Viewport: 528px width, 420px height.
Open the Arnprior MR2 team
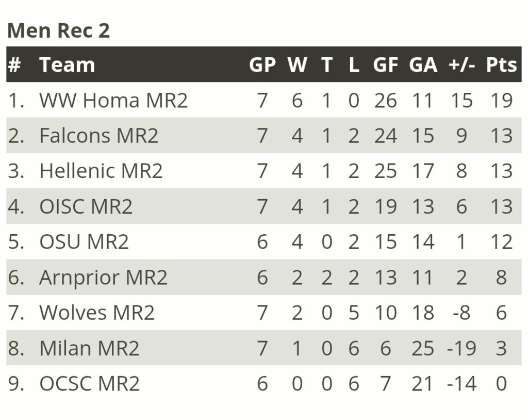(103, 277)
